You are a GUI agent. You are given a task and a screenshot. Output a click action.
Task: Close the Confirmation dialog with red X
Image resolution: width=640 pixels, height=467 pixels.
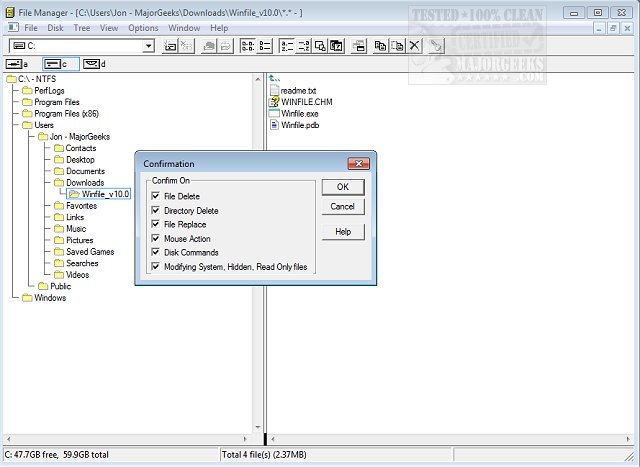coord(359,164)
